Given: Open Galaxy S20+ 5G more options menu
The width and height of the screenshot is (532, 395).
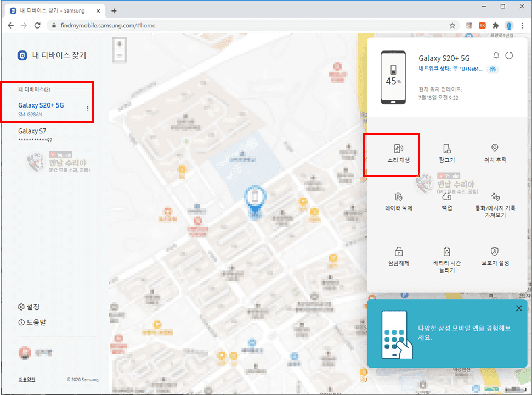Looking at the screenshot, I should (88, 109).
